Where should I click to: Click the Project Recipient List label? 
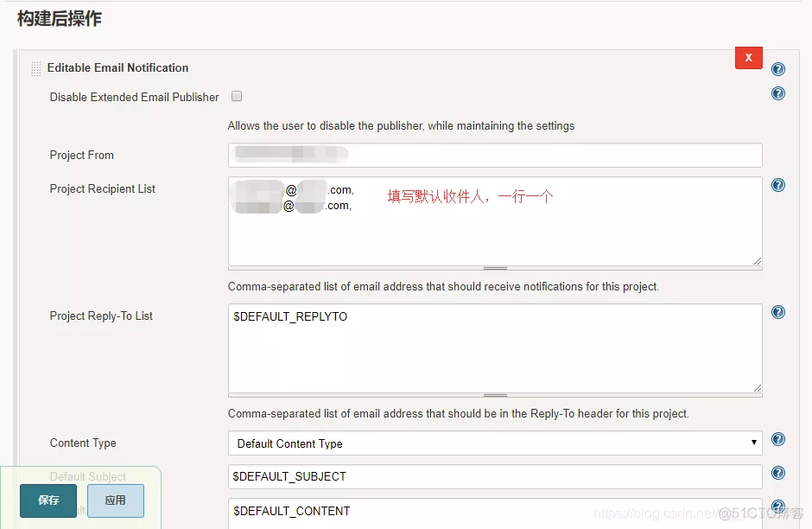(x=103, y=189)
